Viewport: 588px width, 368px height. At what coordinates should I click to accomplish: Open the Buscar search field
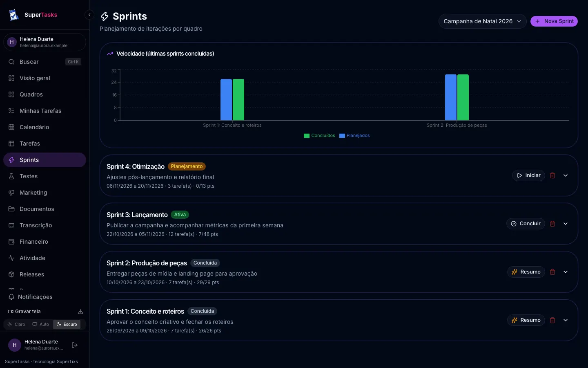coord(45,62)
